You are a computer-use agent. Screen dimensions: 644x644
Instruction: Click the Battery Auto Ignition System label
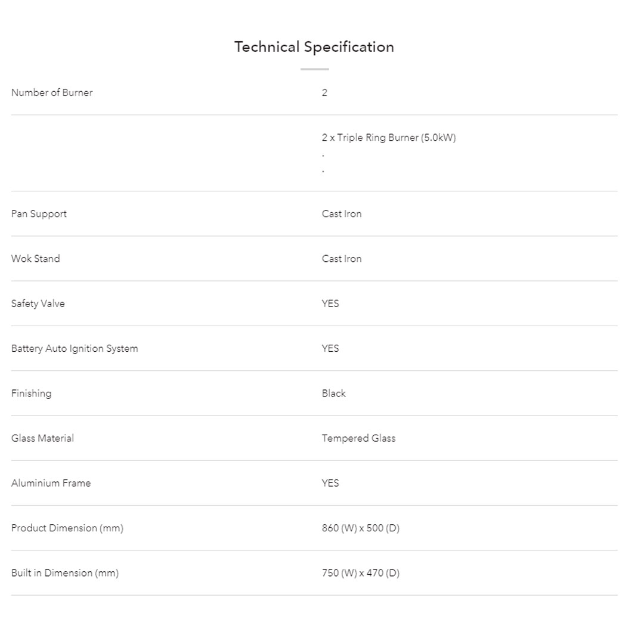[x=75, y=348]
